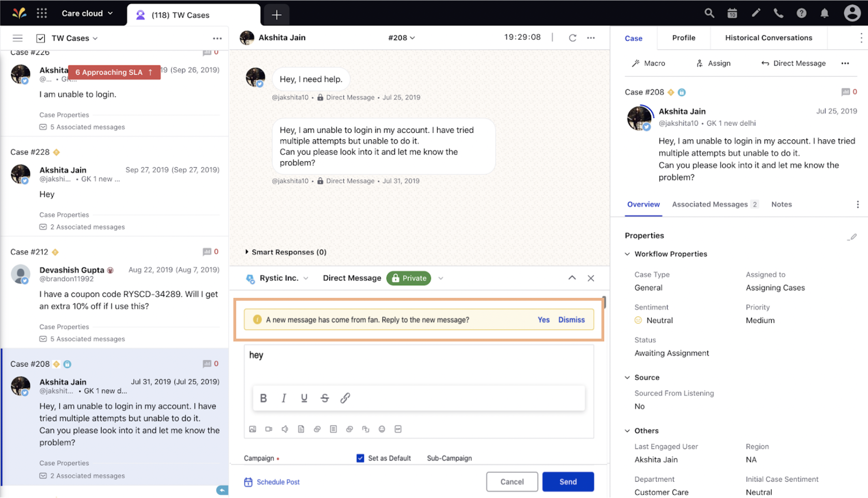Apply italic formatting
The height and width of the screenshot is (498, 868).
(284, 398)
